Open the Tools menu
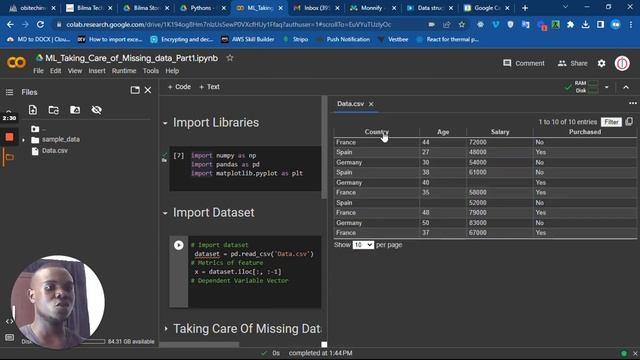Image resolution: width=640 pixels, height=360 pixels. click(x=151, y=71)
